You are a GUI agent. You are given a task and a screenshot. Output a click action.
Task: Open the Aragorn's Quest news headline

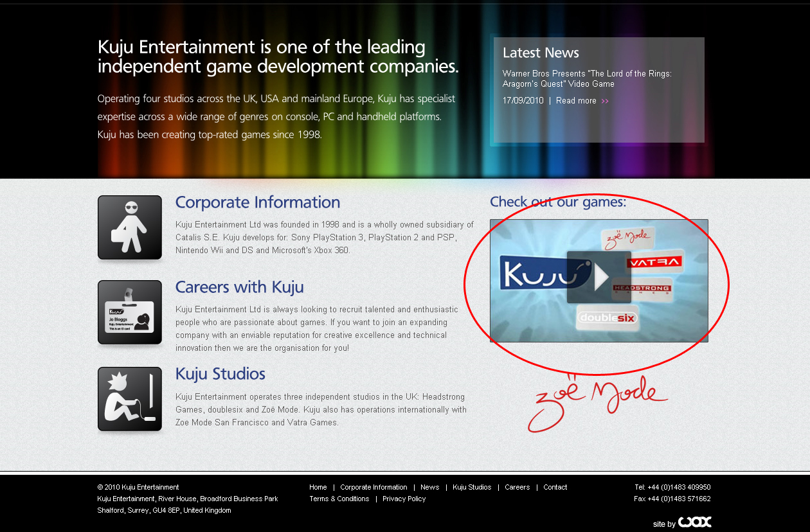586,79
